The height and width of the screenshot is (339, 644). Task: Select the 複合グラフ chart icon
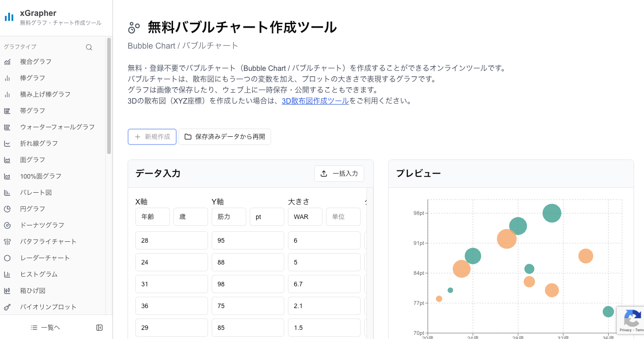7,62
